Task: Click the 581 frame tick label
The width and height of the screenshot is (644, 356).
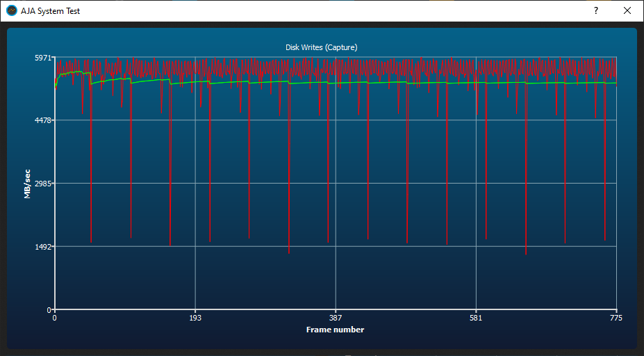Action: coord(476,318)
